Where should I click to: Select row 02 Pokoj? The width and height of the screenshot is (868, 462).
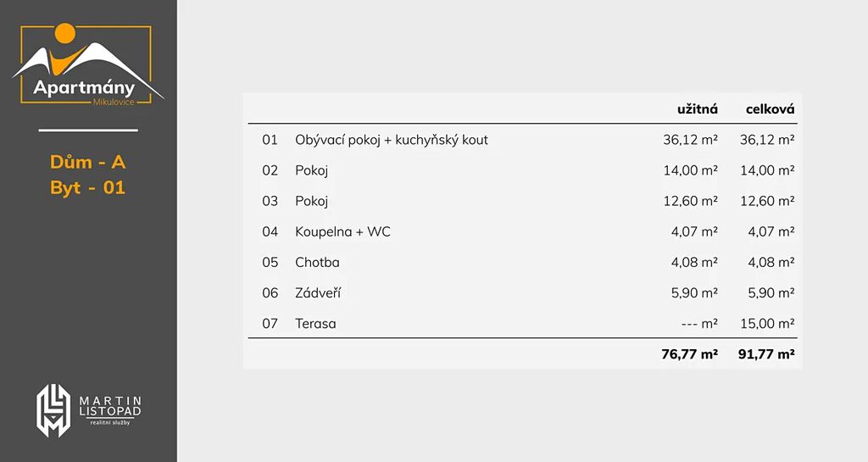(x=522, y=170)
